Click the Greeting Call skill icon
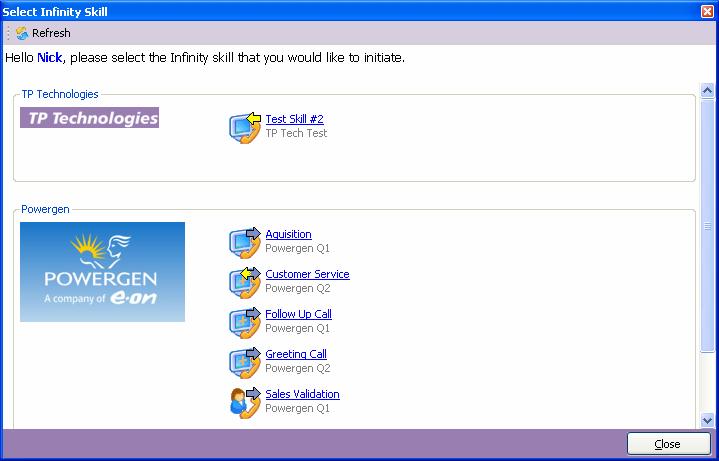719x461 pixels. click(x=245, y=363)
